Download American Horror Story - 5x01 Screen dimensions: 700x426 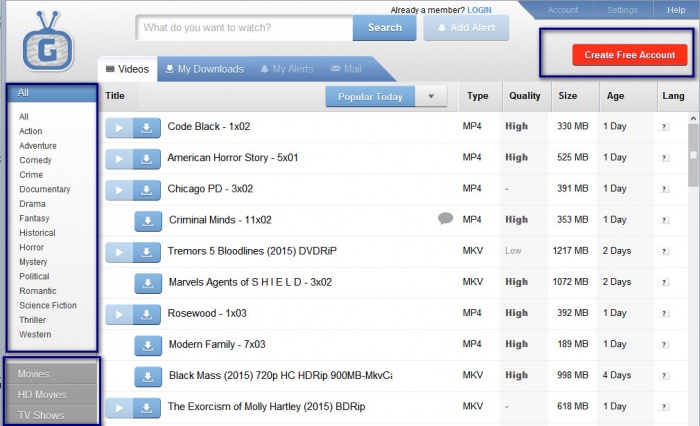(x=146, y=159)
